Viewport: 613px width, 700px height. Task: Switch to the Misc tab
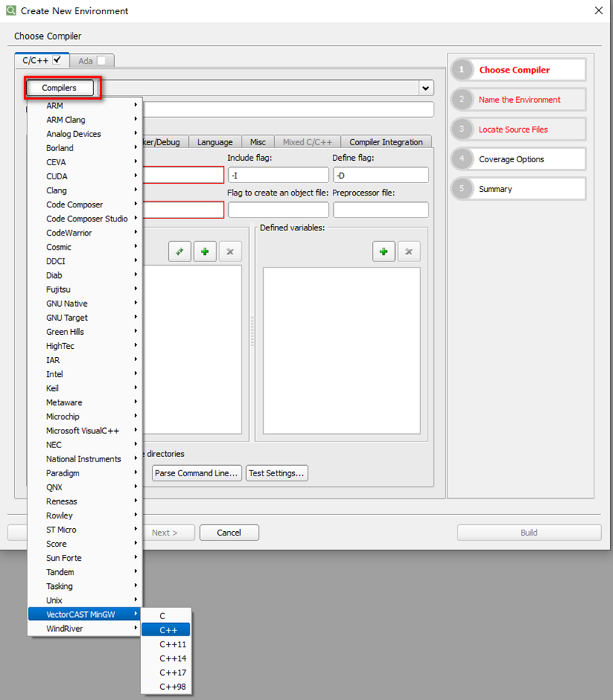[258, 142]
